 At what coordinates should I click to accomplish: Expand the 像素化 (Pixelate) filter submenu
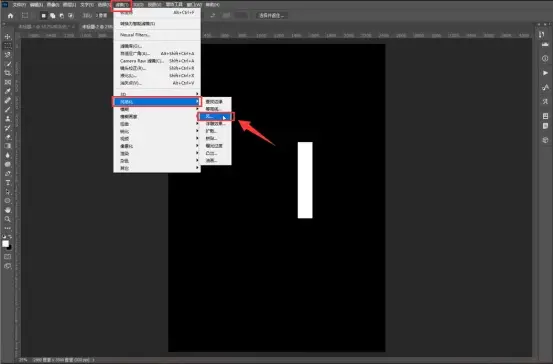tap(157, 146)
